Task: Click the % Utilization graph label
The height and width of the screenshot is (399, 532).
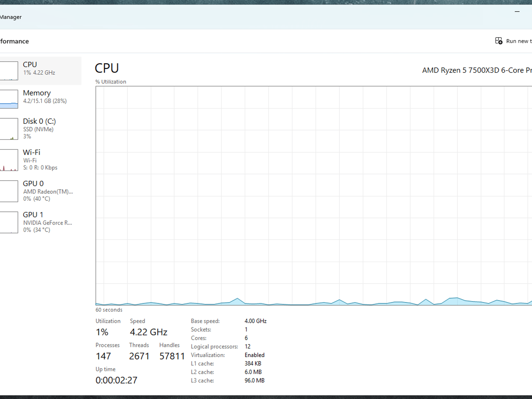Action: (x=111, y=82)
